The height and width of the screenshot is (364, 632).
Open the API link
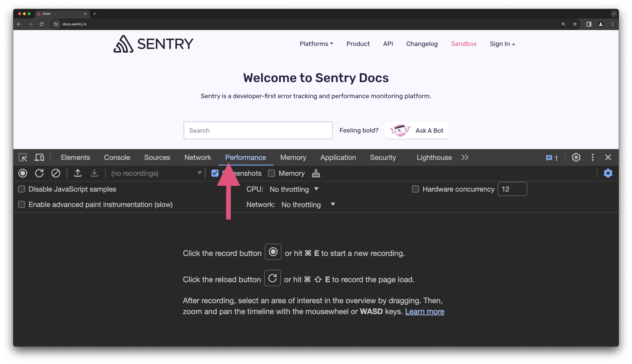tap(388, 44)
